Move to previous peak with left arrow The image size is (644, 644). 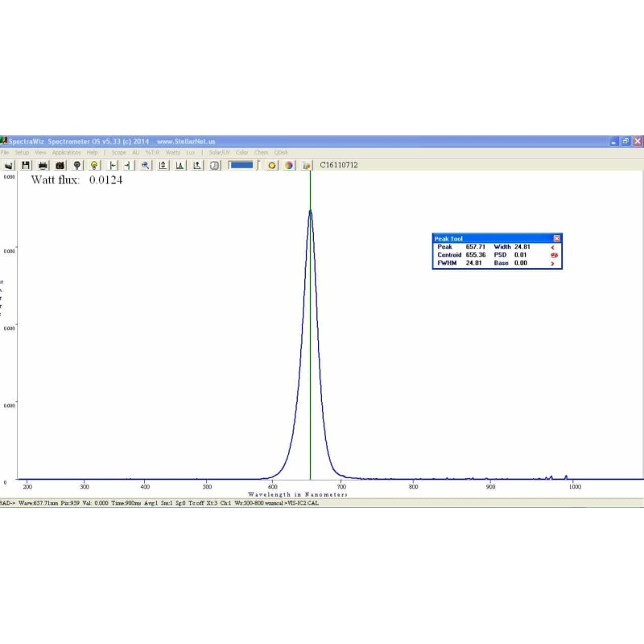553,247
